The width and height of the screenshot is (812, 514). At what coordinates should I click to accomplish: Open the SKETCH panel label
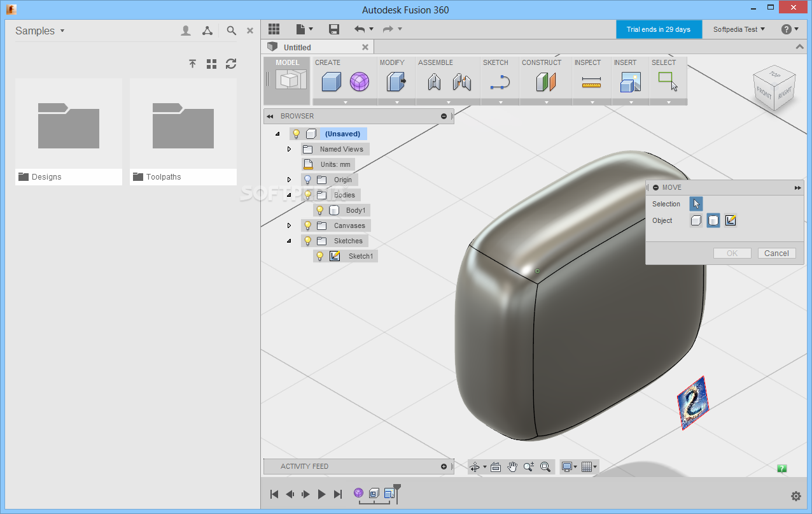[496, 62]
